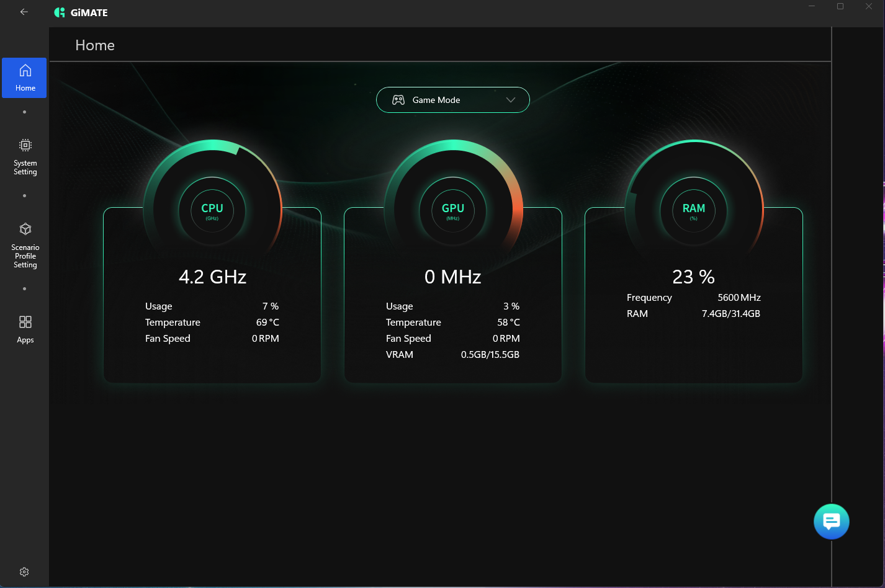This screenshot has width=885, height=588.
Task: Open the Apps grid icon
Action: 25,329
